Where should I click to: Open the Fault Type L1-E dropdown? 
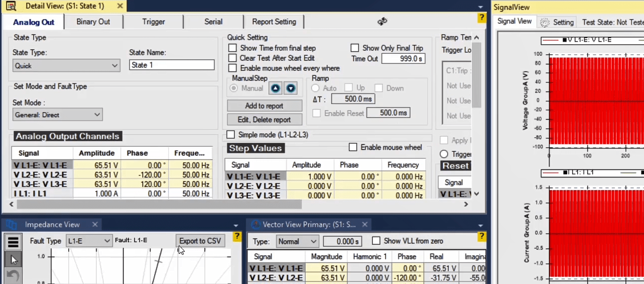pos(89,241)
